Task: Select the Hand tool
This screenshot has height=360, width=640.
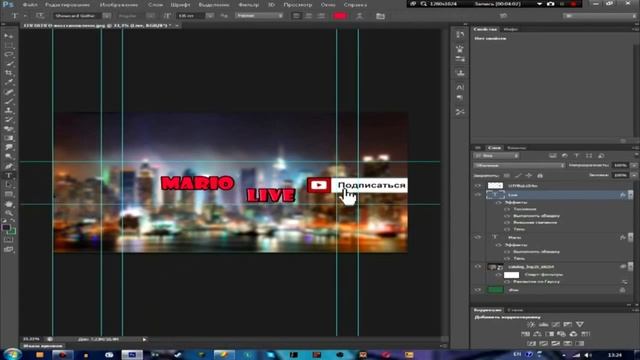Action: [x=8, y=204]
